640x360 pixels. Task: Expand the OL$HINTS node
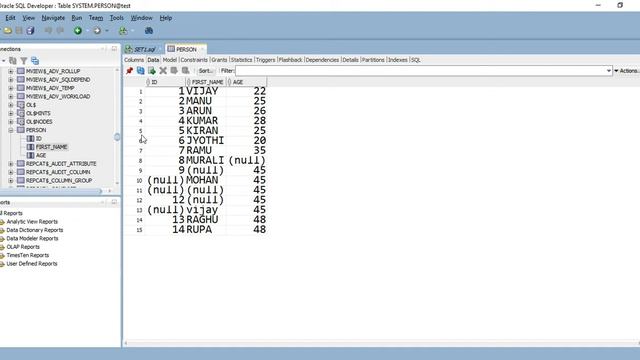point(11,113)
